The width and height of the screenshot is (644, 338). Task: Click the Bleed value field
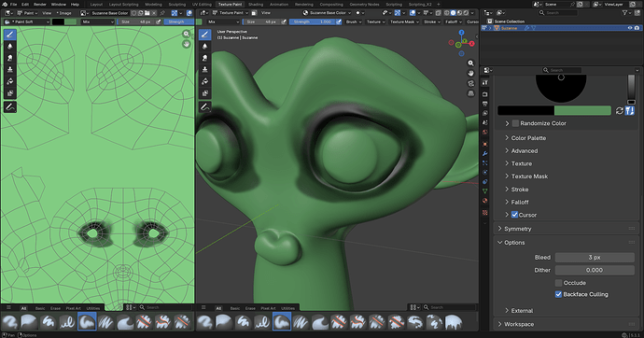pos(595,257)
